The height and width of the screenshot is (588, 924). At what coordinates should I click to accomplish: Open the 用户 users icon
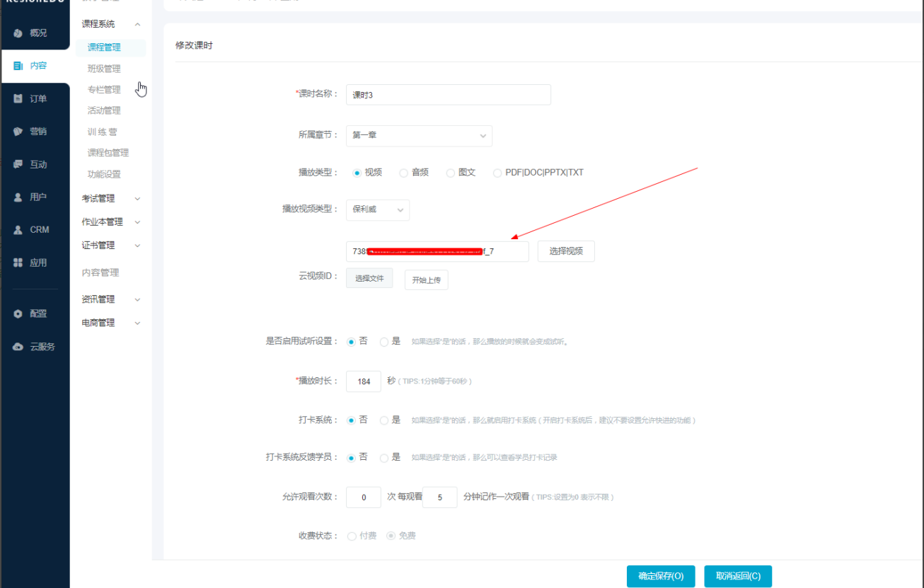click(x=18, y=197)
